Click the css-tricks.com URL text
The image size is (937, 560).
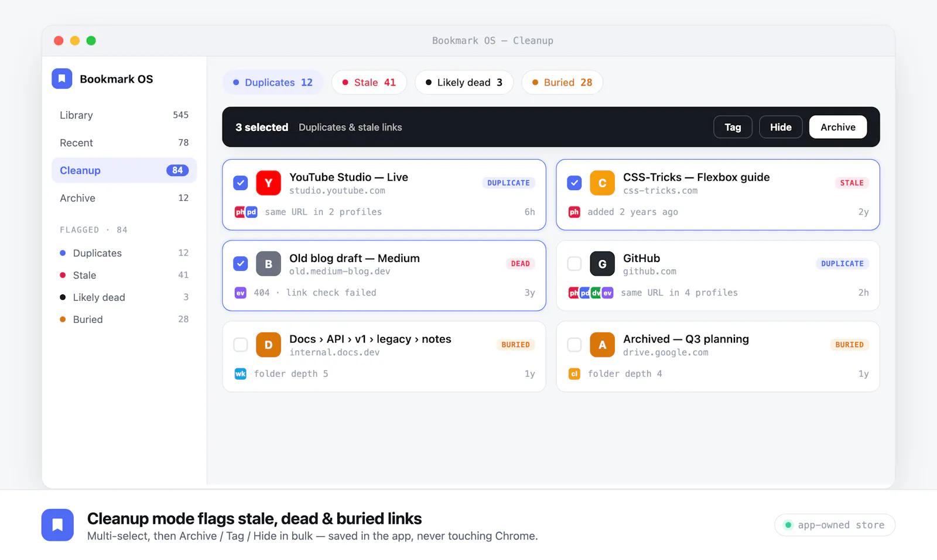tap(660, 191)
